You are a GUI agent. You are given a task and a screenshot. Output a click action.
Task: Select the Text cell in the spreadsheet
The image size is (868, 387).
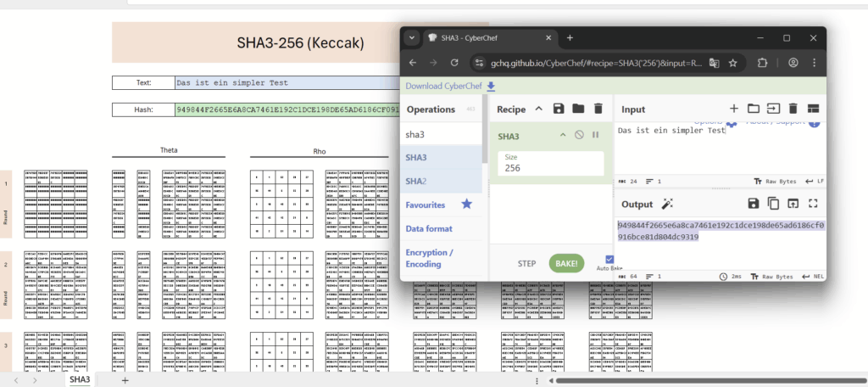pyautogui.click(x=287, y=82)
